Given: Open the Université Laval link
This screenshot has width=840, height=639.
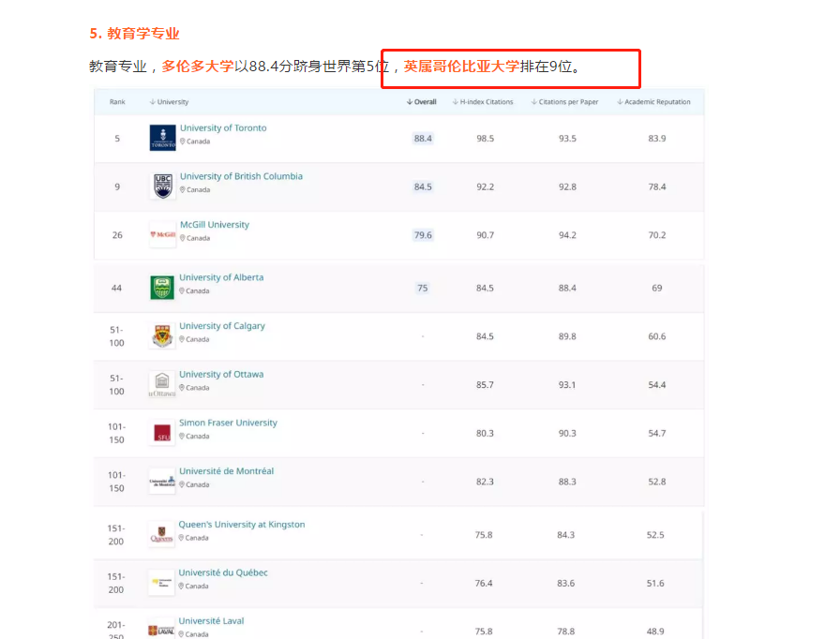Looking at the screenshot, I should point(211,621).
